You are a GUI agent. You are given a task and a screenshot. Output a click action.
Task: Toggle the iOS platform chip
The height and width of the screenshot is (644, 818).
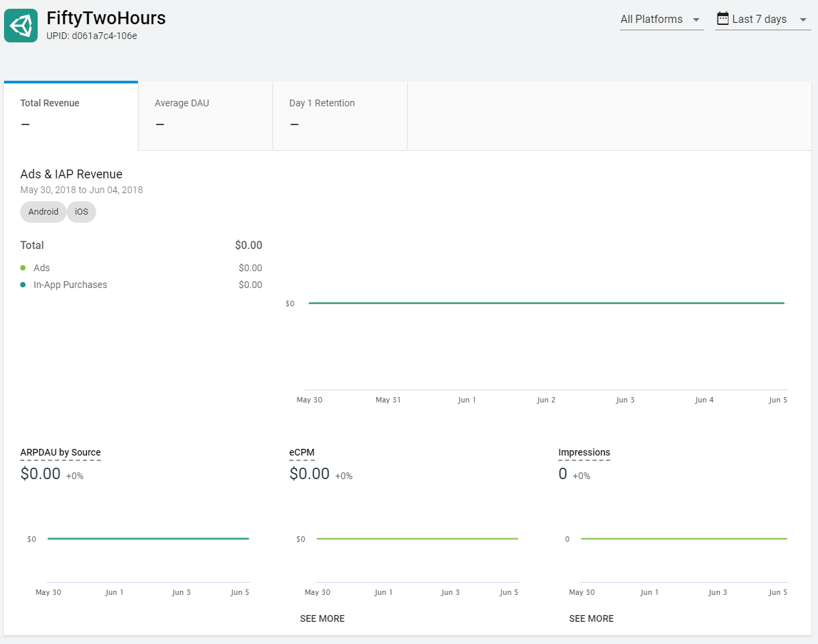click(81, 212)
